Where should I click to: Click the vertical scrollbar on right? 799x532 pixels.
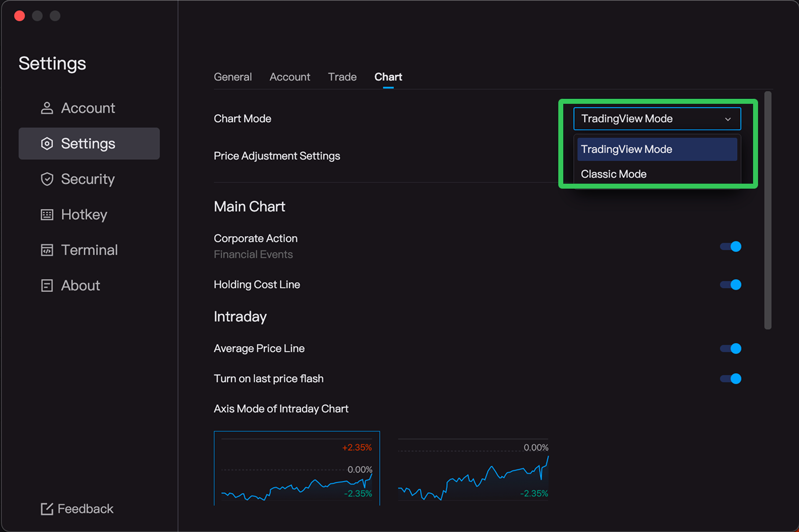(768, 210)
